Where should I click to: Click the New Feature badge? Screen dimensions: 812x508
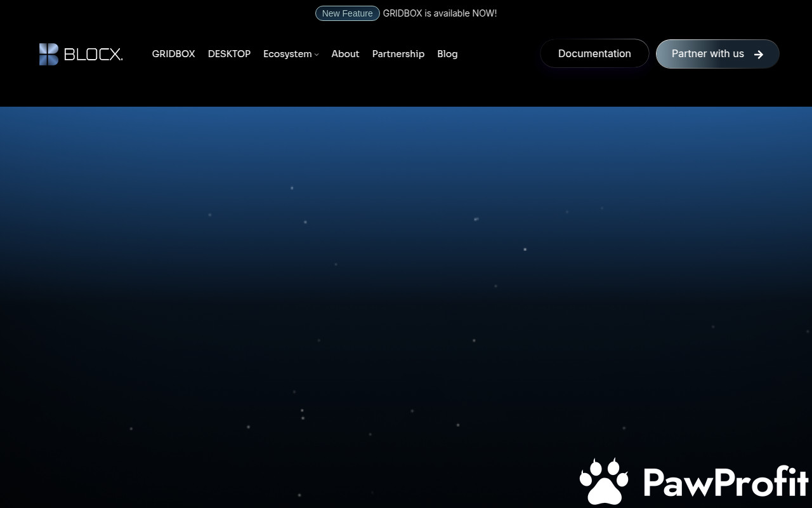(347, 13)
